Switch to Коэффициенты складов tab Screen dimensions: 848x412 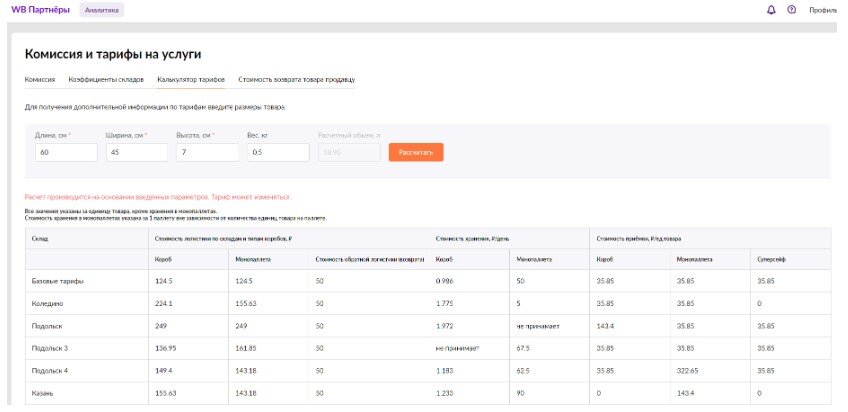[x=106, y=79]
